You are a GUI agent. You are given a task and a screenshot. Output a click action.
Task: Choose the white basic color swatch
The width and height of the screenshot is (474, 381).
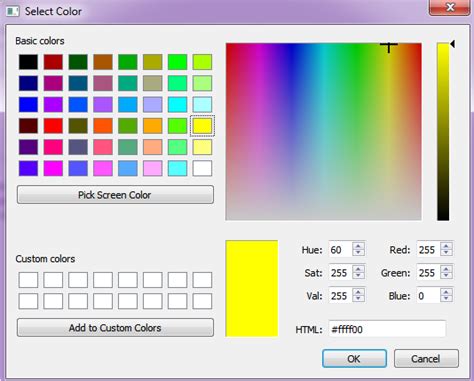[x=202, y=168]
